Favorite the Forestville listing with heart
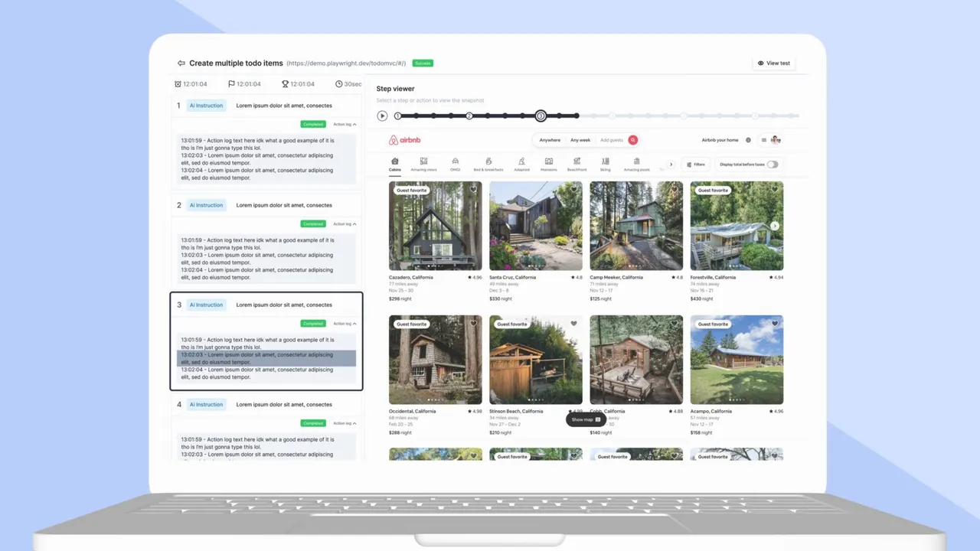This screenshot has height=551, width=980. (x=774, y=190)
